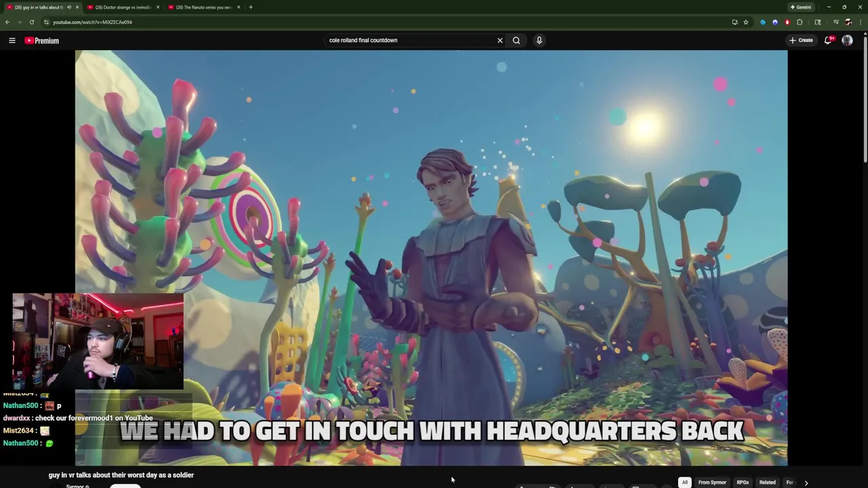This screenshot has height=488, width=868.
Task: Select the 'RPGs' filter chip
Action: 743,483
